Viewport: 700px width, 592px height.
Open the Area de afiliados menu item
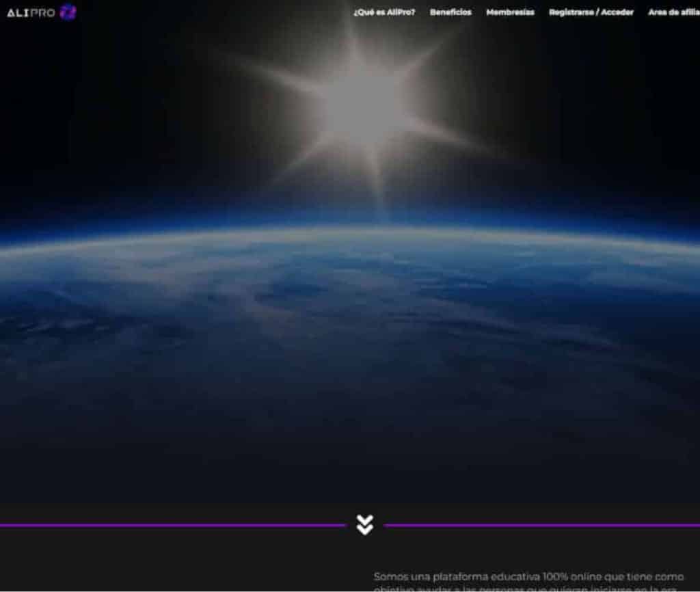pyautogui.click(x=673, y=12)
